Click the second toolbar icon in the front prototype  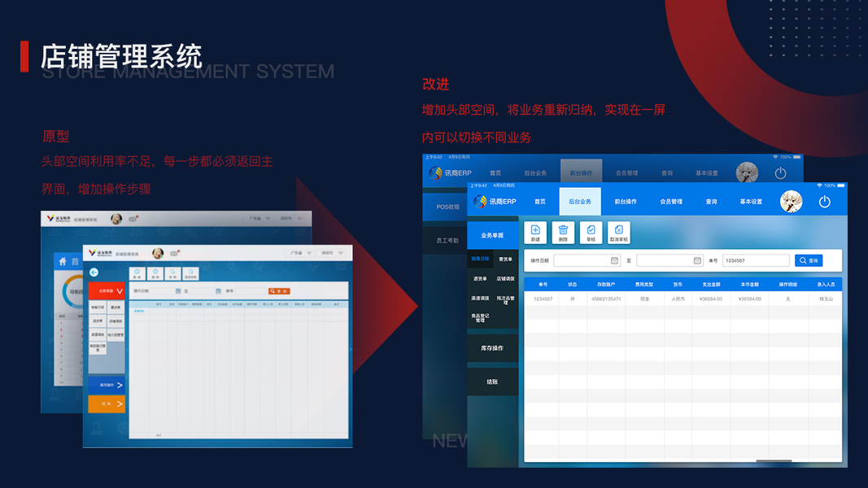tap(155, 274)
